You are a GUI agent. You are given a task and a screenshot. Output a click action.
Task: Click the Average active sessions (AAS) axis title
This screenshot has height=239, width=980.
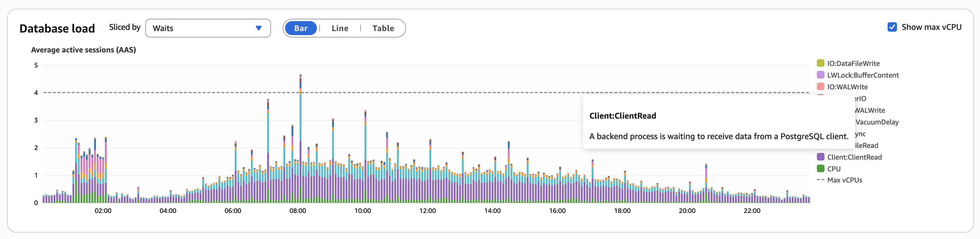pyautogui.click(x=83, y=50)
